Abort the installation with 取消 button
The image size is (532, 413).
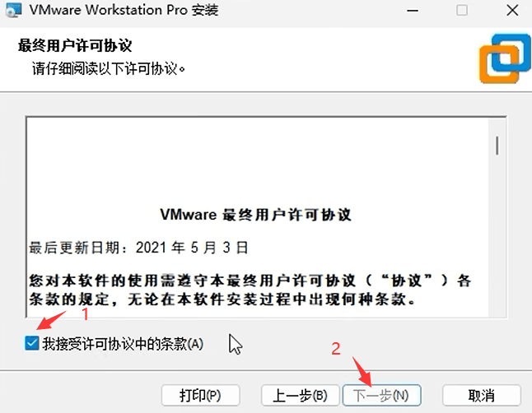coord(482,396)
